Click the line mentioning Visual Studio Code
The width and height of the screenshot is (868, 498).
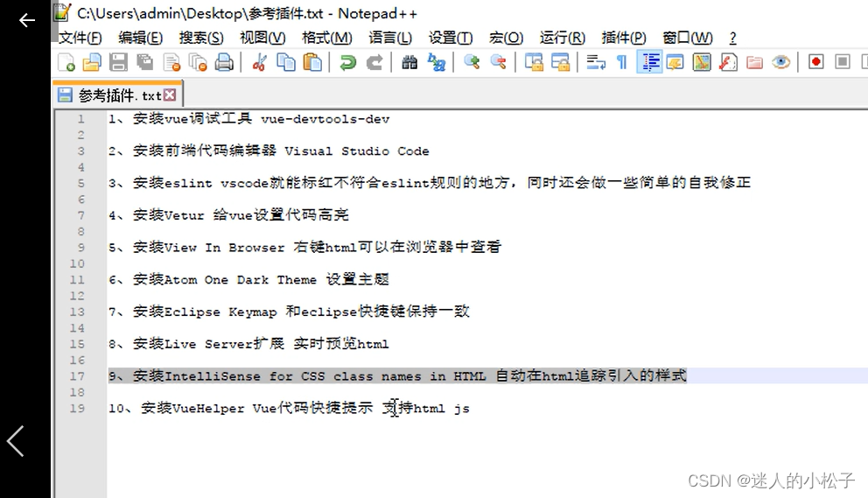pos(269,151)
